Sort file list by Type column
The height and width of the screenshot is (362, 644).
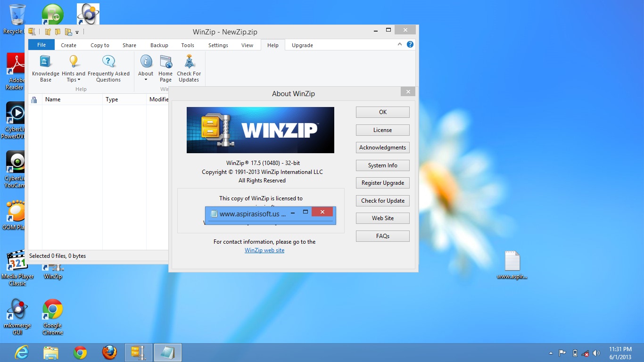124,99
